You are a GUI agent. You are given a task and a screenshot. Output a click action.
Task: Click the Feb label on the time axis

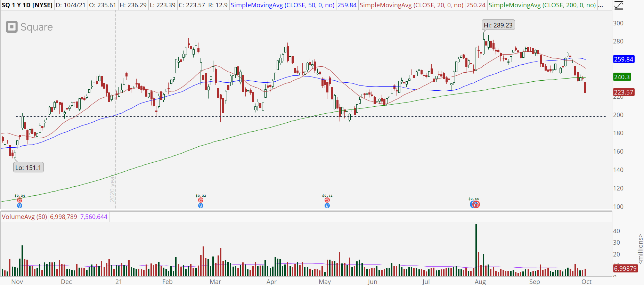(168, 282)
